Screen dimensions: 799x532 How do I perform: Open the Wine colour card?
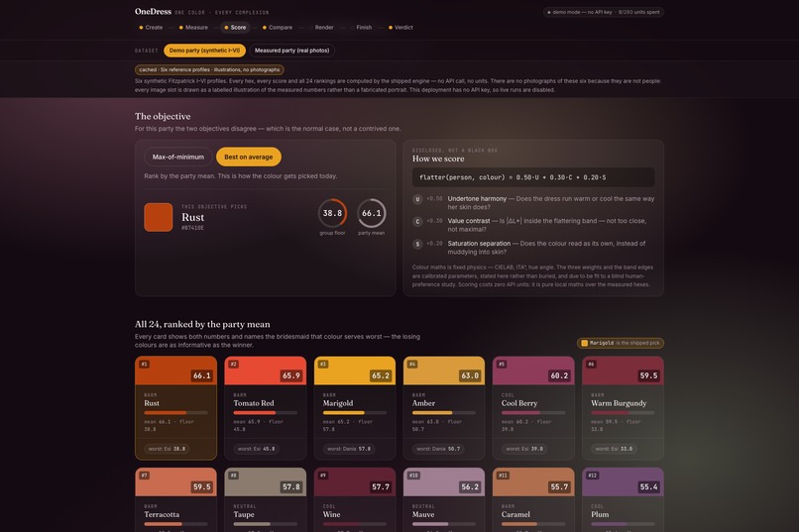tap(355, 500)
